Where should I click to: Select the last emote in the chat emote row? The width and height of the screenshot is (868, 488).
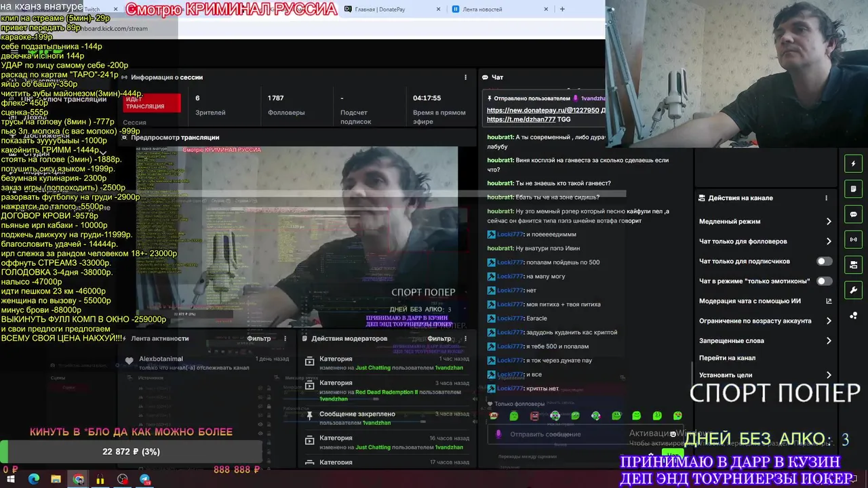pyautogui.click(x=677, y=416)
